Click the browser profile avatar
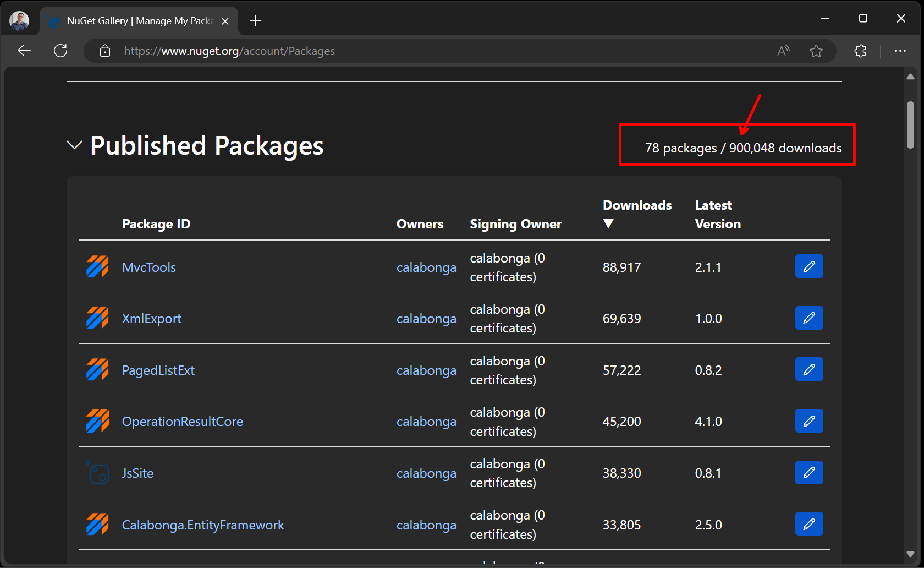The height and width of the screenshot is (568, 924). [x=19, y=21]
